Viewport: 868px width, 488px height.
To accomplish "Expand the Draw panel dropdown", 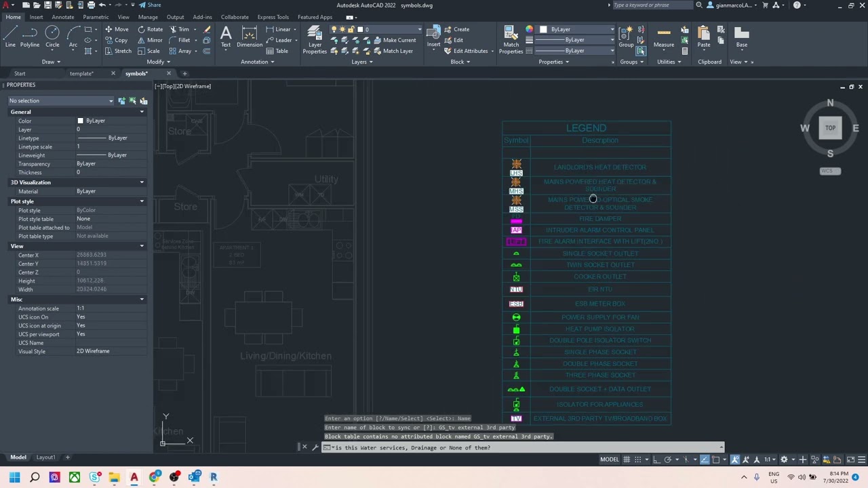I will point(51,62).
